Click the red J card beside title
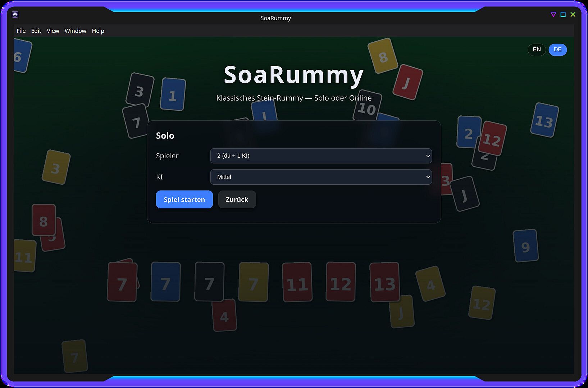The height and width of the screenshot is (388, 588). click(408, 82)
